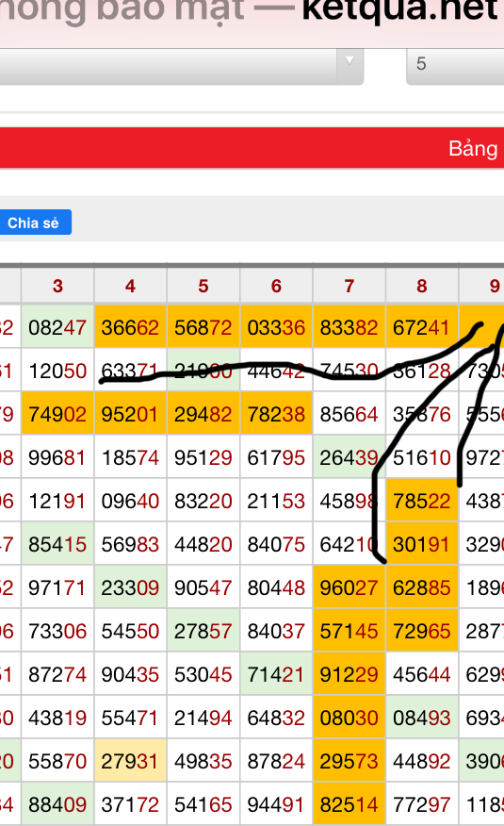
Task: Select cell 56872
Action: click(x=203, y=326)
